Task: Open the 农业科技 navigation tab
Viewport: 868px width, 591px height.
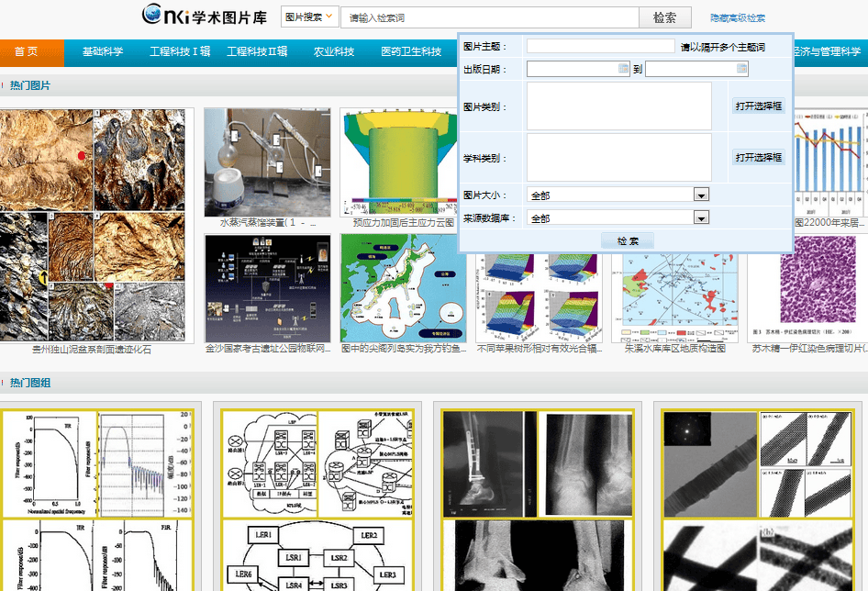Action: (x=334, y=52)
